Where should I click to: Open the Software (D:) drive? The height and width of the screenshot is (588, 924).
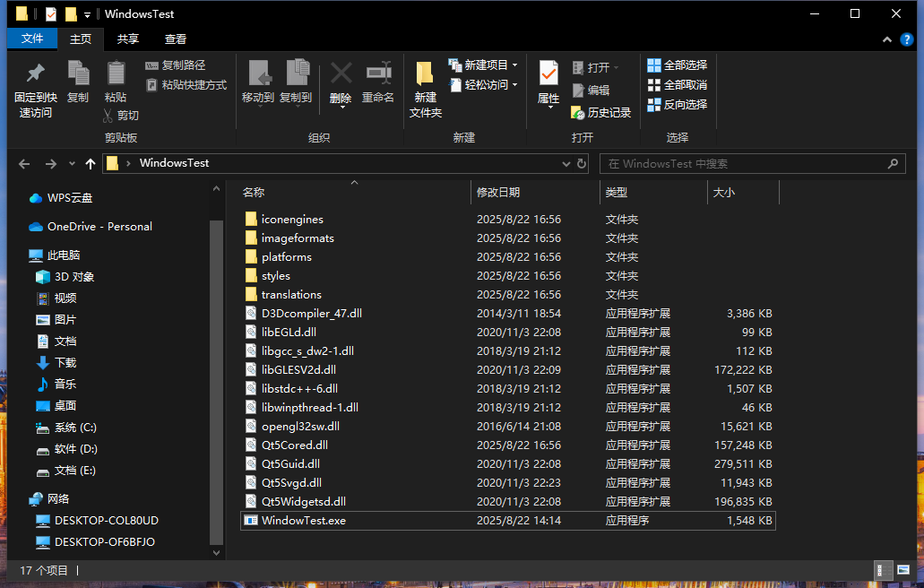[x=66, y=449]
